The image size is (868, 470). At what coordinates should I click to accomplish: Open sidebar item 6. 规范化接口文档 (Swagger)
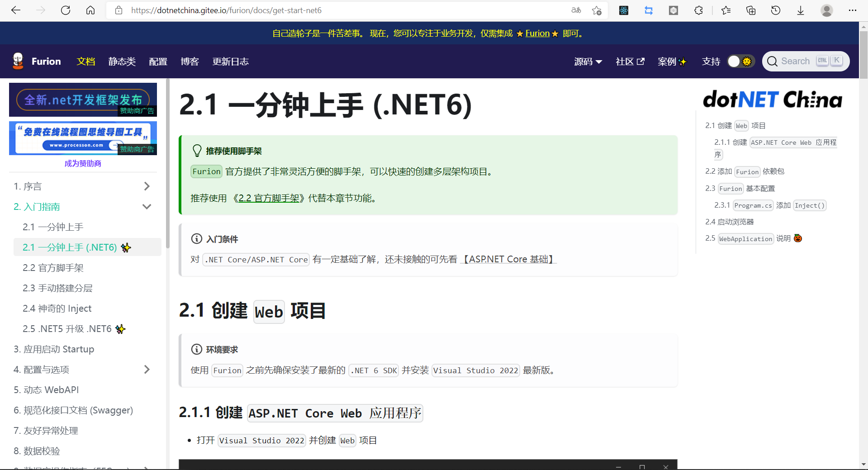coord(73,410)
